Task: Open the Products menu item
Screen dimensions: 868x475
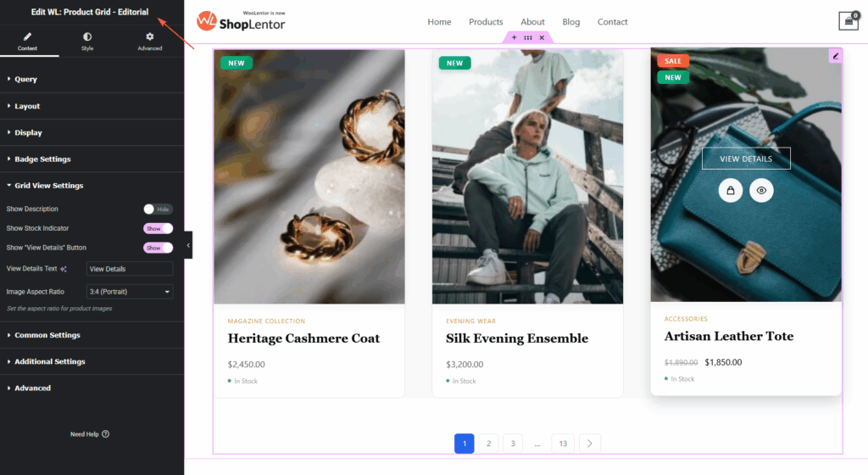Action: pos(486,21)
